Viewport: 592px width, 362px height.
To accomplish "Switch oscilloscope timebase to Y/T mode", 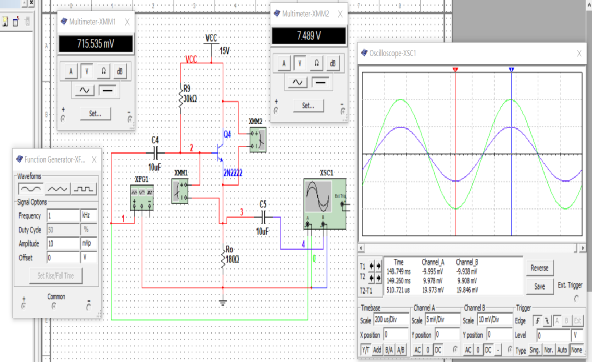I will click(x=365, y=350).
